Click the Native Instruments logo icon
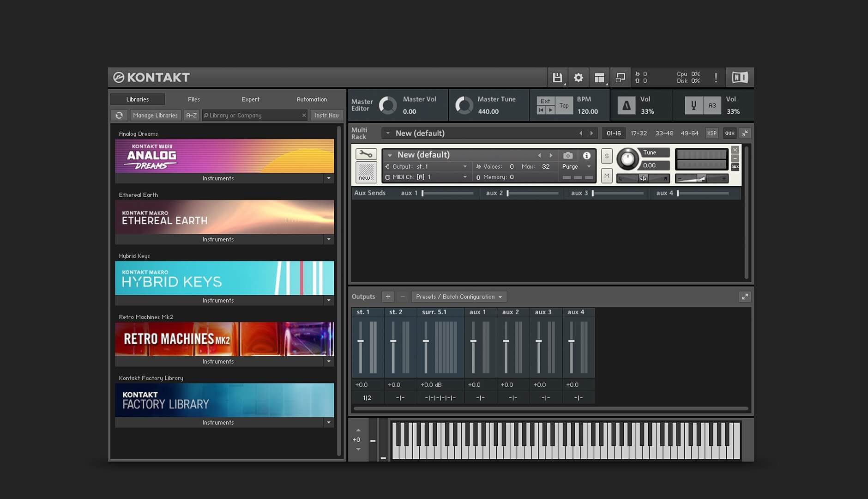This screenshot has height=499, width=868. click(739, 77)
